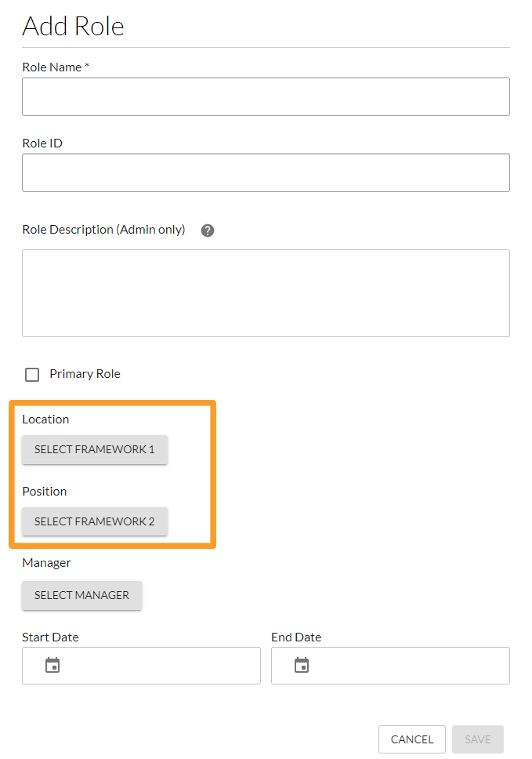Open the Start Date calendar icon

pyautogui.click(x=52, y=666)
